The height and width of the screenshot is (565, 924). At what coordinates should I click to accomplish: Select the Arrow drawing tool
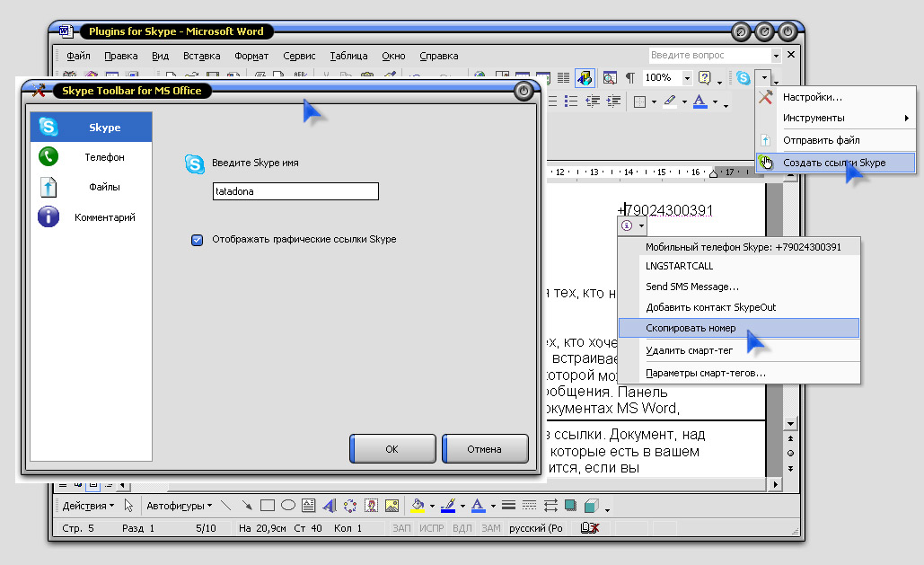pyautogui.click(x=247, y=506)
